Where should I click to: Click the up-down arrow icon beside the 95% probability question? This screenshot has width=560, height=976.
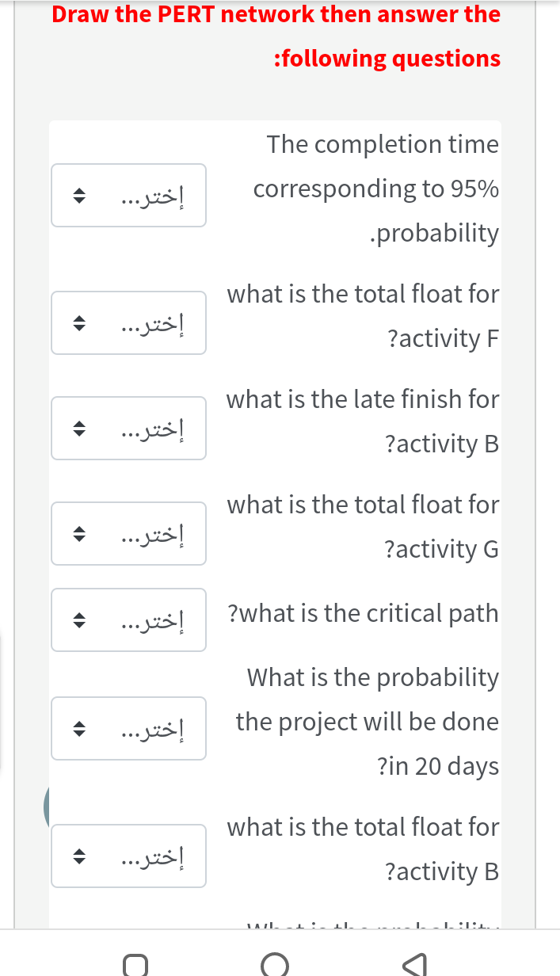point(78,196)
